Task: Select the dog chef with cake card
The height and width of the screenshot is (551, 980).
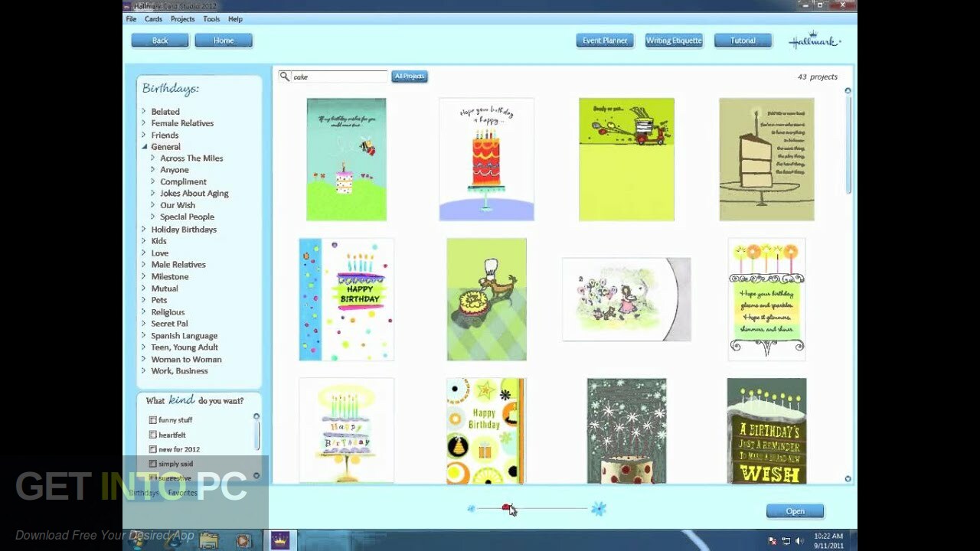Action: coord(486,299)
